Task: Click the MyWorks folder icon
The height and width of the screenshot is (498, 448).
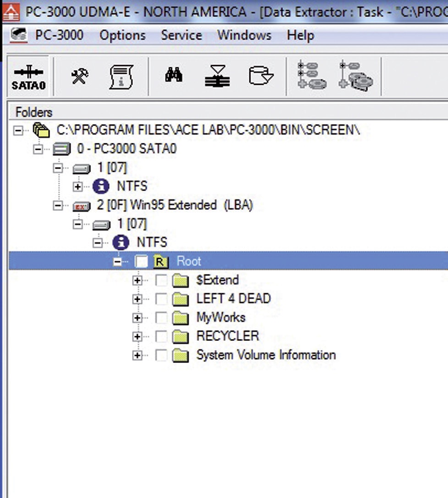Action: click(x=181, y=318)
